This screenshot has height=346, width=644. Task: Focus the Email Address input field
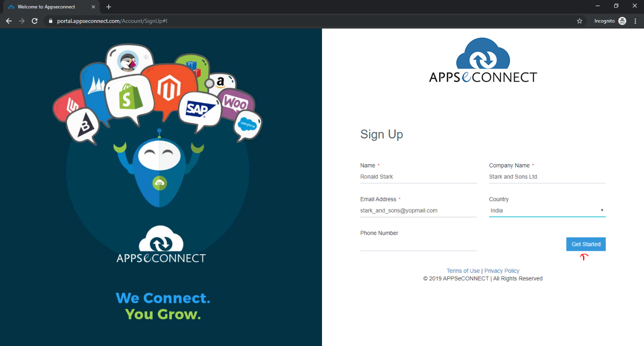[419, 211]
